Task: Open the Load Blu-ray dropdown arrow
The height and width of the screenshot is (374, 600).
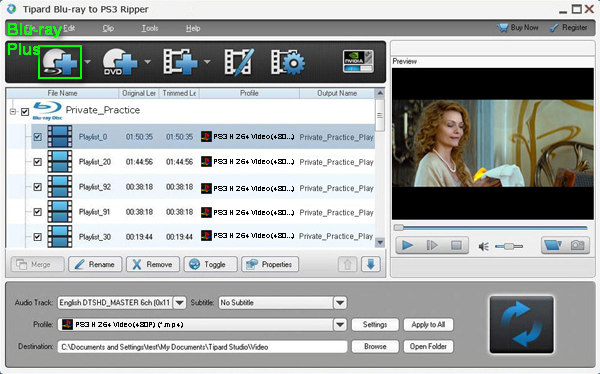Action: click(88, 62)
